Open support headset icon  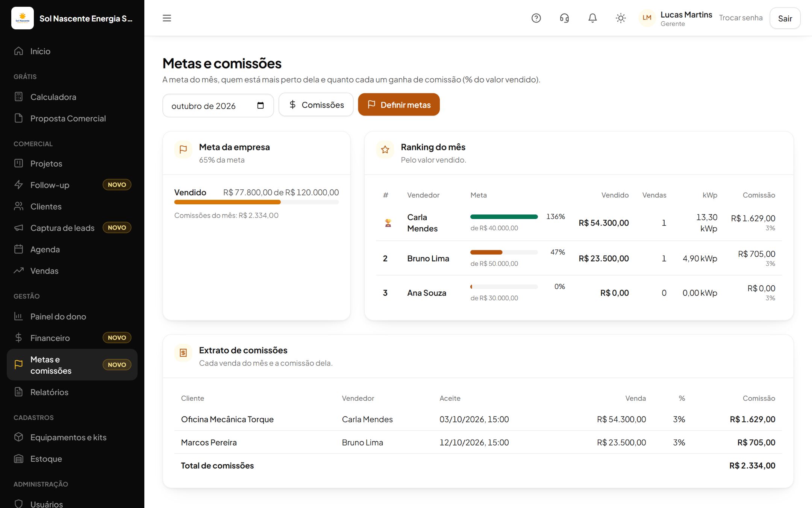pos(564,18)
